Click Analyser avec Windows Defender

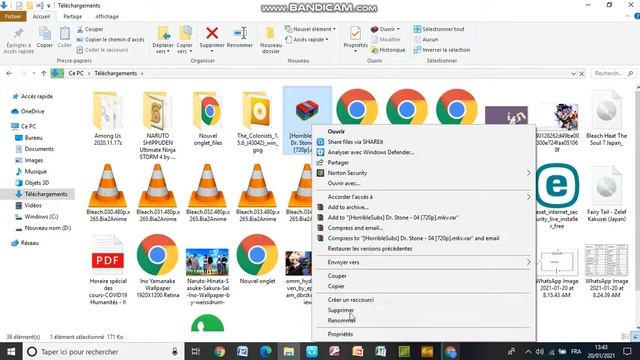click(x=371, y=152)
